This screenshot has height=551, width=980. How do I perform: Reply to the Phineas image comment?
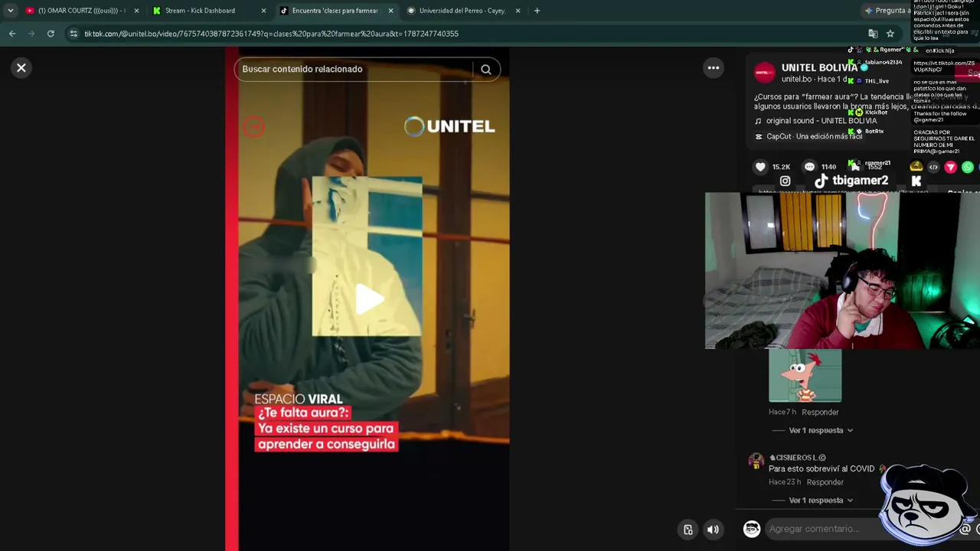820,412
